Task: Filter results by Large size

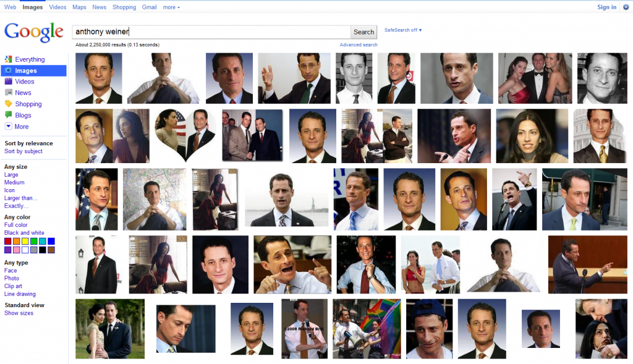Action: coord(11,175)
